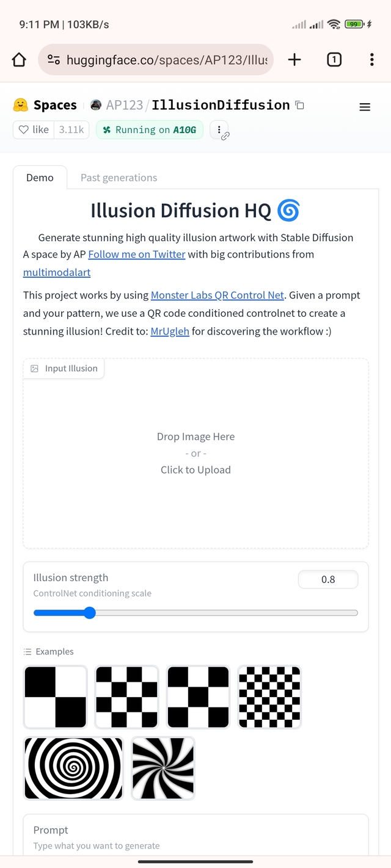
Task: Focus the Illusion strength number field
Action: coord(328,579)
